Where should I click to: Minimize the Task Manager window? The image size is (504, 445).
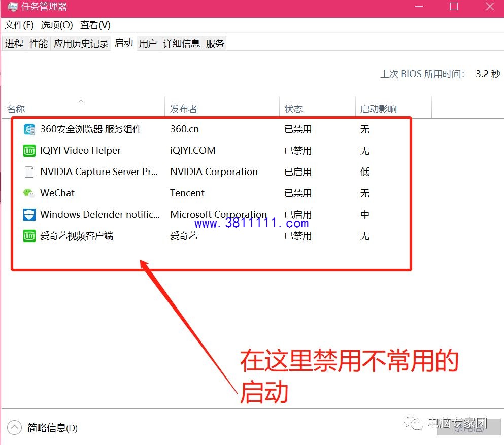click(x=419, y=7)
